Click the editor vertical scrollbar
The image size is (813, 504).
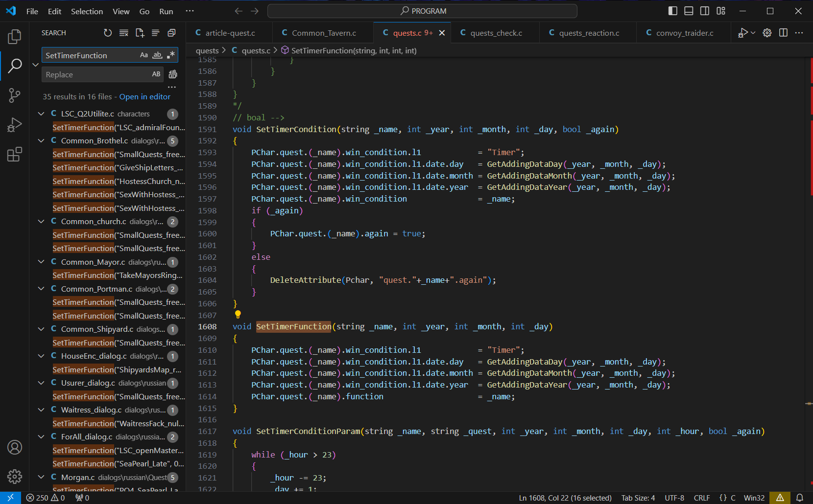click(808, 245)
